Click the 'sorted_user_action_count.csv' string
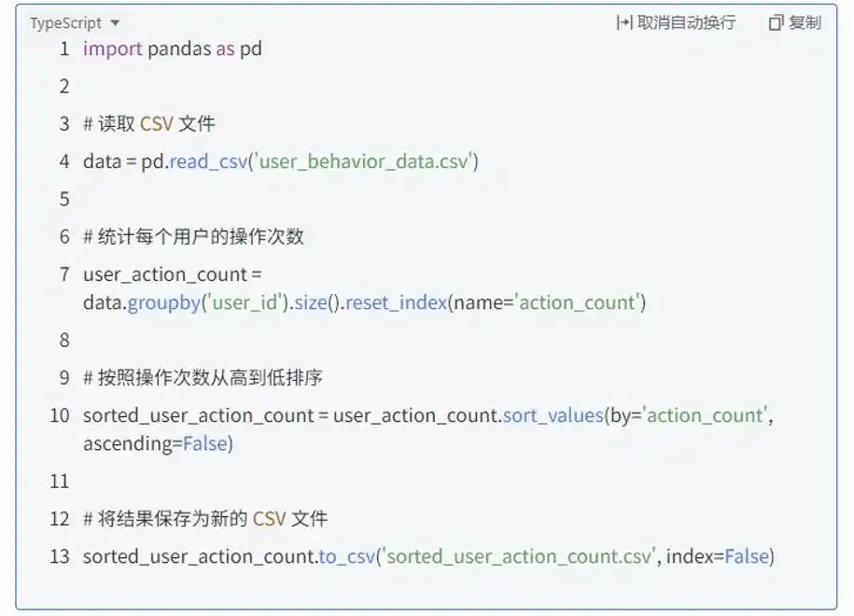The width and height of the screenshot is (854, 616). (518, 557)
